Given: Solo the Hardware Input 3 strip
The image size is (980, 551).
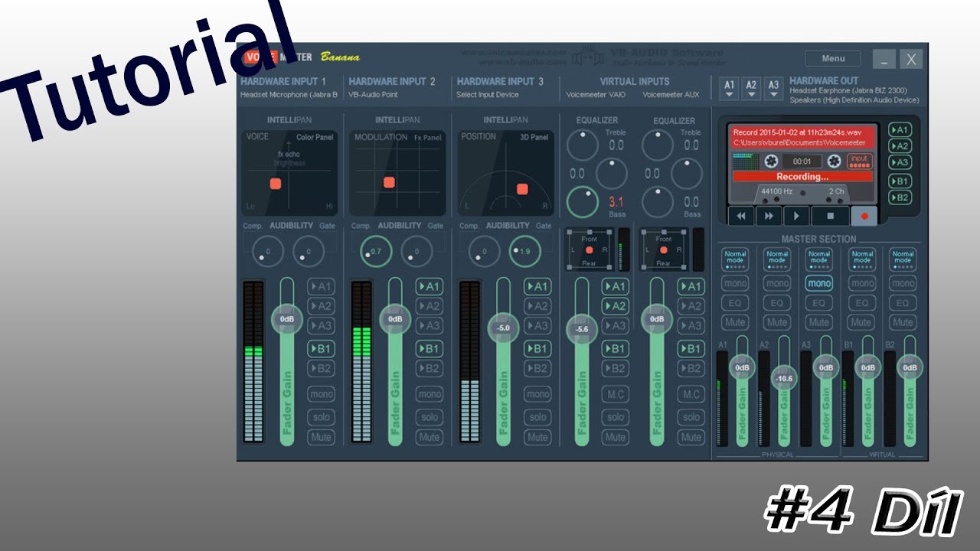Looking at the screenshot, I should (x=538, y=417).
